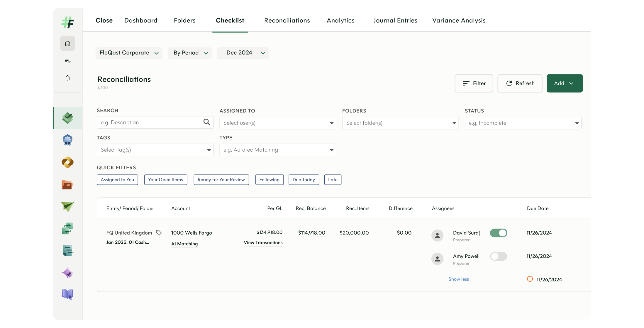The image size is (644, 328).
Task: Switch to the Reconciliations tab
Action: [x=287, y=20]
